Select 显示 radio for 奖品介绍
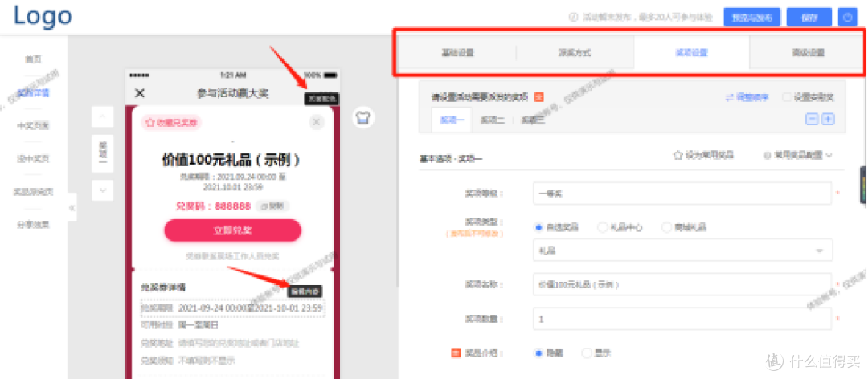Screen dimensions: 868x379 pos(586,353)
